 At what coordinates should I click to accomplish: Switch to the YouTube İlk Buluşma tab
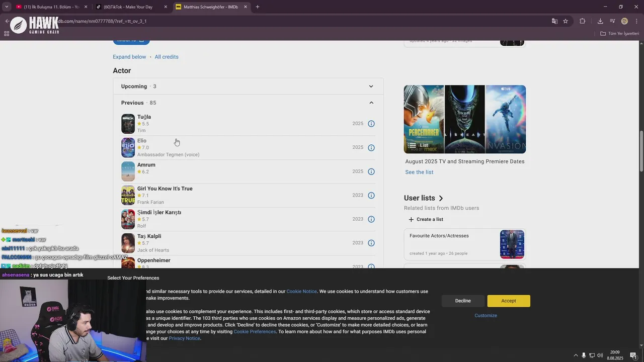(51, 7)
